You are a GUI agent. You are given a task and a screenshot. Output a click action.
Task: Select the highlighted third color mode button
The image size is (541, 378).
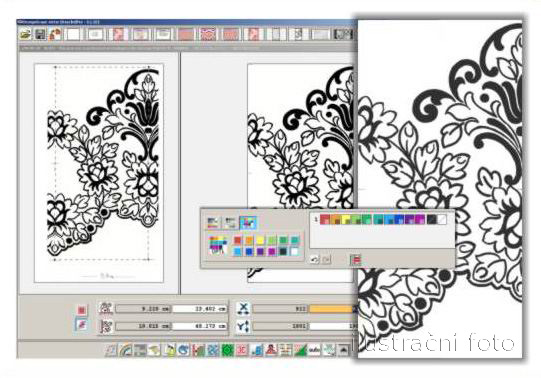coord(248,223)
